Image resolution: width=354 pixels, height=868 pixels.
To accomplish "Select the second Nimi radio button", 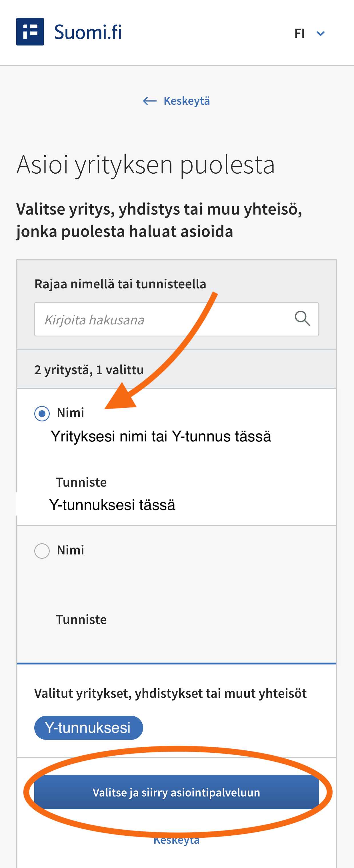I will tap(42, 551).
